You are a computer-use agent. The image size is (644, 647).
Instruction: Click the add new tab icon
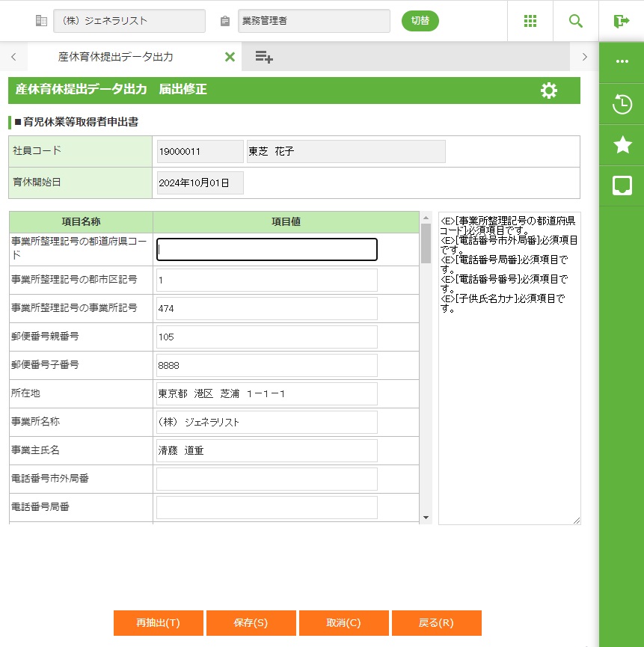pyautogui.click(x=263, y=57)
